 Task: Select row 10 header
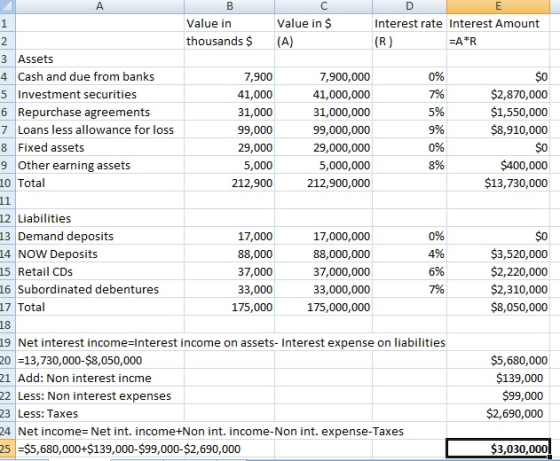8,183
